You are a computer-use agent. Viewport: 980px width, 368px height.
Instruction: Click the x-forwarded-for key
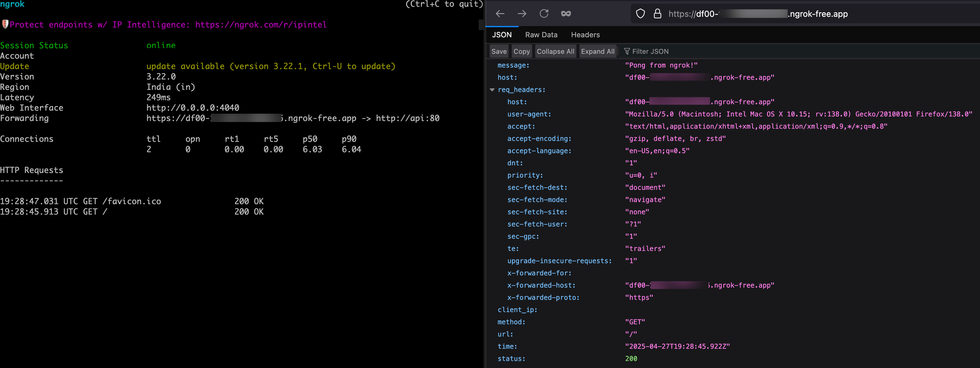[539, 273]
